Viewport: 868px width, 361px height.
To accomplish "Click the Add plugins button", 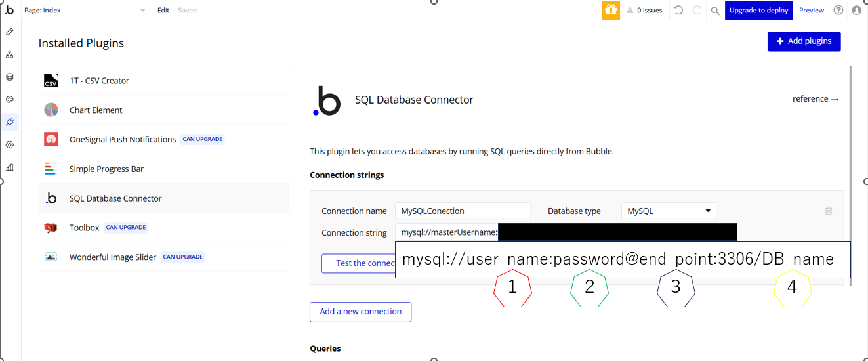I will (x=804, y=41).
